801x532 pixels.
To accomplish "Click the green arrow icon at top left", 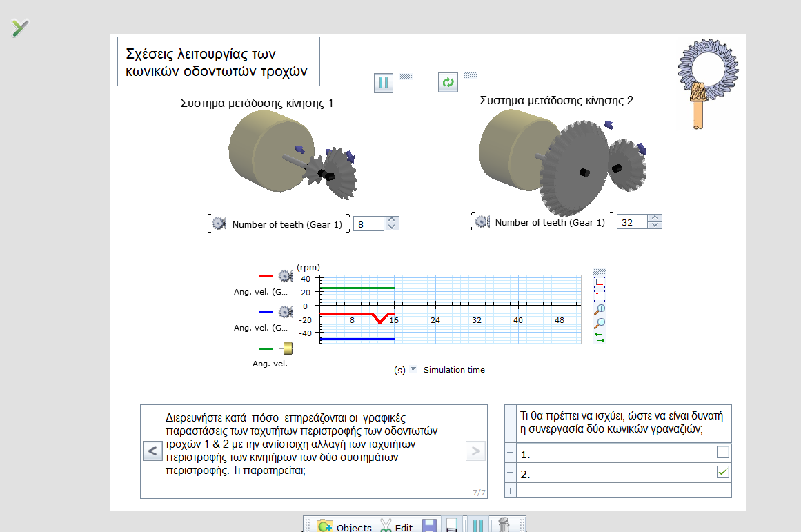I will click(20, 28).
